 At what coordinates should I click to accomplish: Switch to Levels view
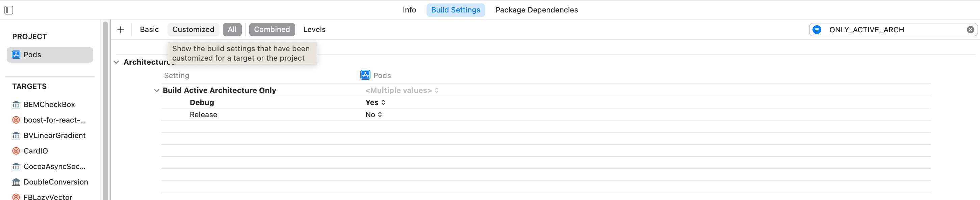pyautogui.click(x=314, y=30)
